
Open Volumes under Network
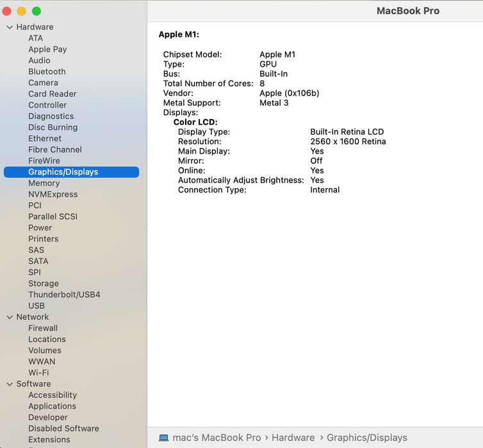pyautogui.click(x=45, y=351)
